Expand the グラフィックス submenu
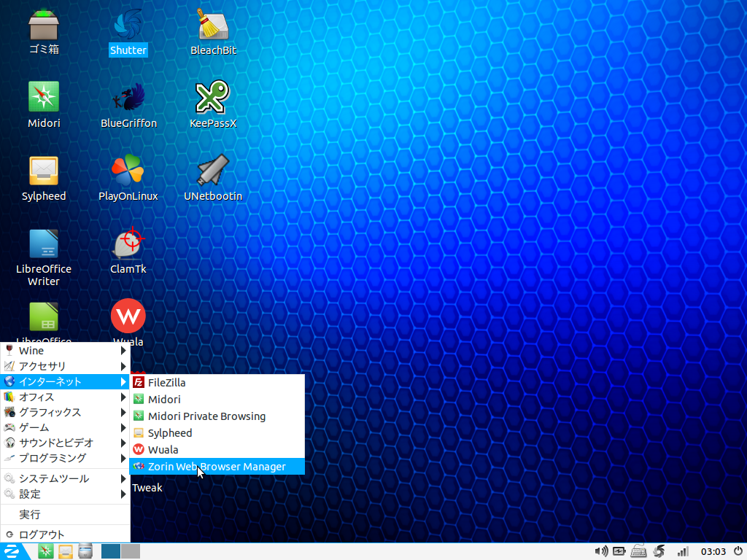The image size is (747, 560). [65, 412]
